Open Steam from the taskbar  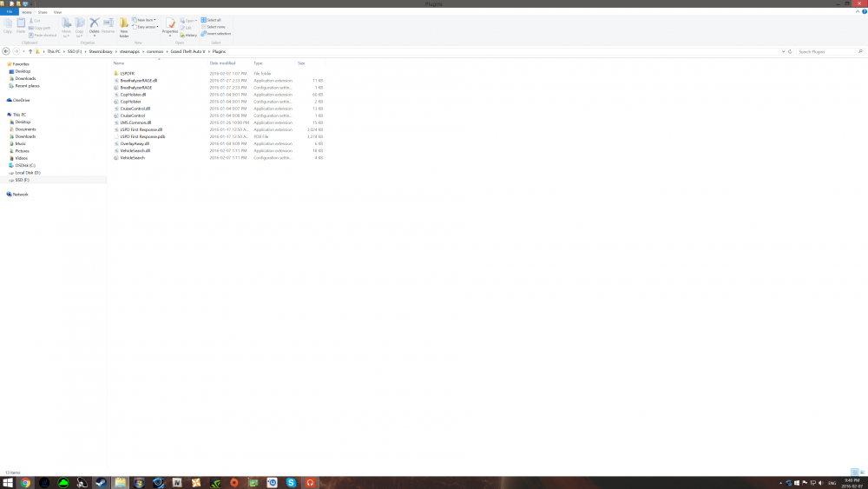click(x=101, y=482)
